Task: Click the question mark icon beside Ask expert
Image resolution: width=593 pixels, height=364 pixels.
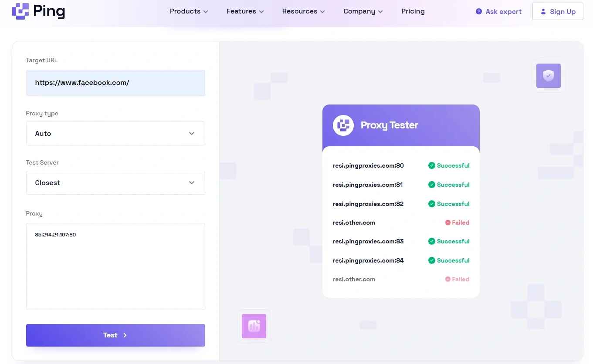Action: (x=479, y=12)
